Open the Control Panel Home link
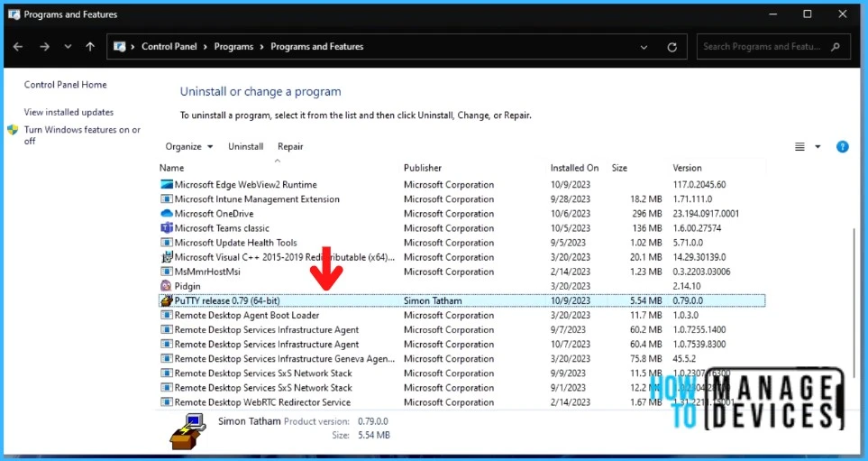Viewport: 868px width, 461px height. [x=65, y=85]
